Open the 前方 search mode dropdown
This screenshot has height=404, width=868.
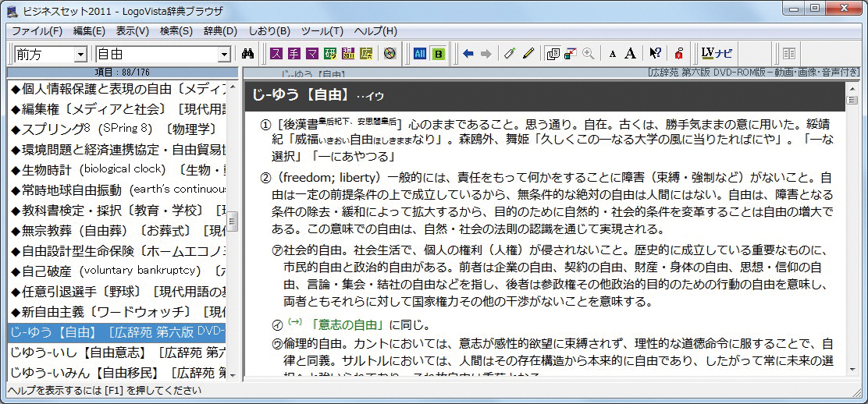click(80, 55)
